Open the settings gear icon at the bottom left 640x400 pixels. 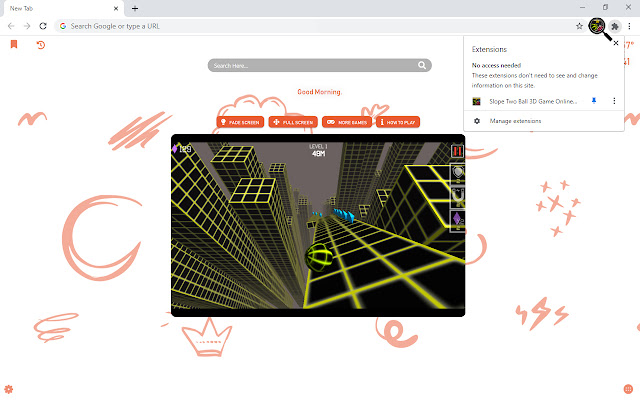click(9, 389)
